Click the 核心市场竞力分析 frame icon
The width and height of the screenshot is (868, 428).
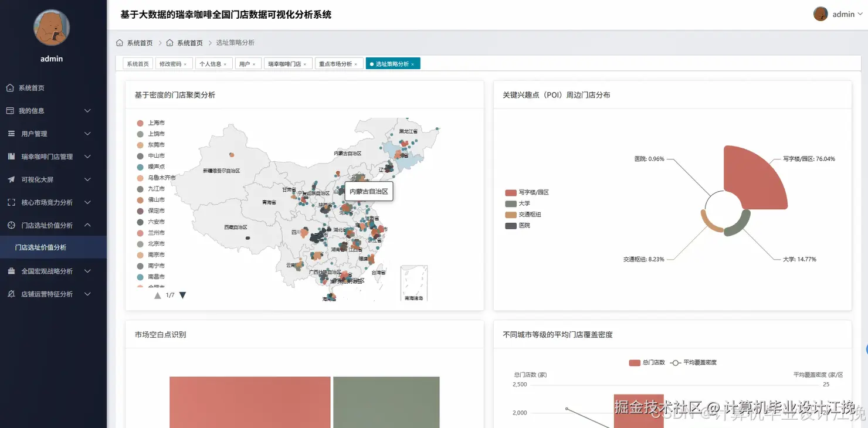[x=11, y=202]
